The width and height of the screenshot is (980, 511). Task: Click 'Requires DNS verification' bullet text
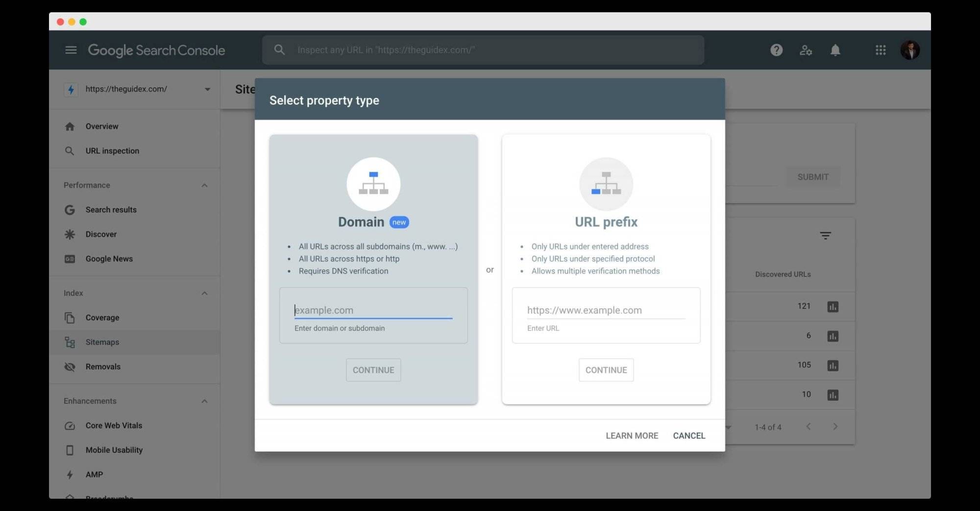click(x=343, y=271)
